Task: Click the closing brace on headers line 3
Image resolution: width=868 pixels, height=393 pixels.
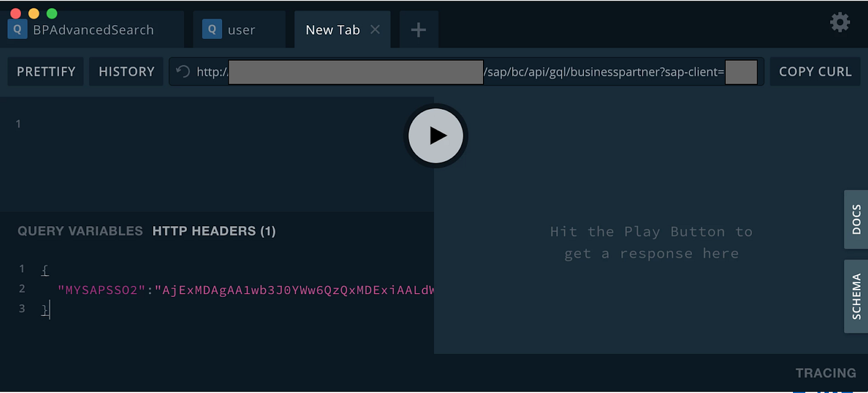Action: click(45, 309)
